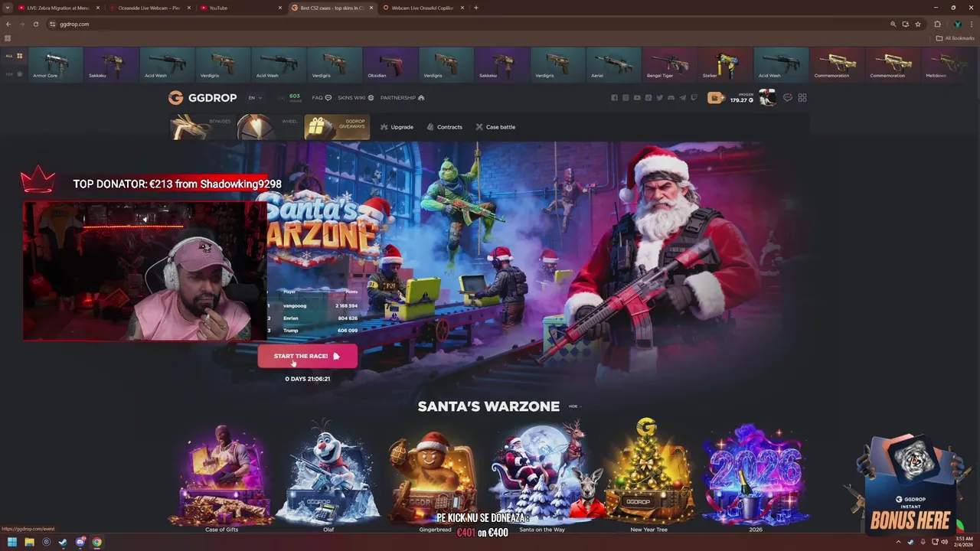Open the 2026 case

pos(756,477)
